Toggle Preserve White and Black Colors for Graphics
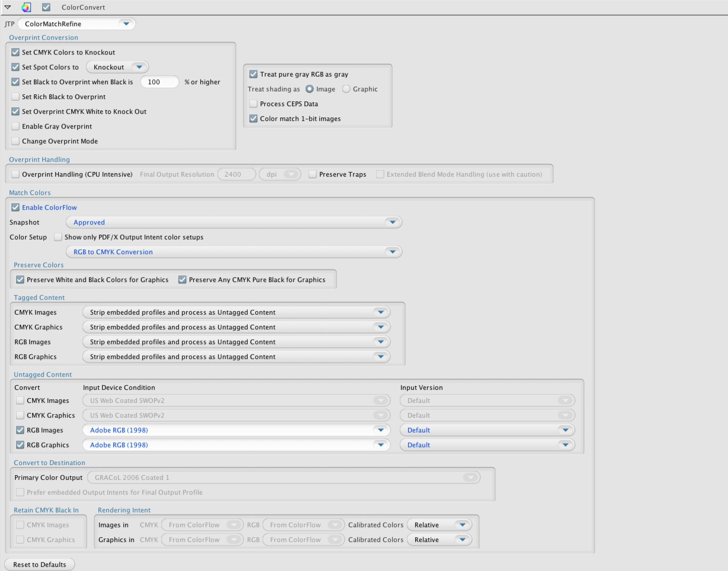This screenshot has width=728, height=571. [x=20, y=280]
